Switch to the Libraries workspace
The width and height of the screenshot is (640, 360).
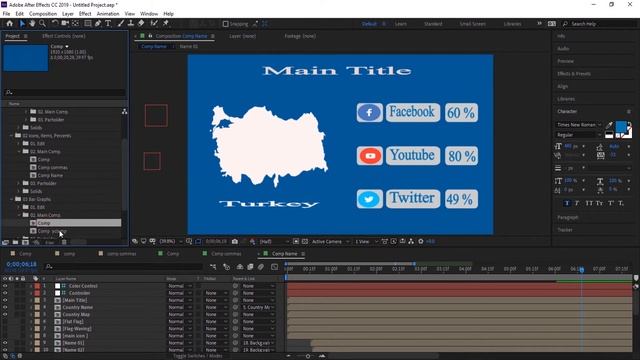click(x=512, y=24)
